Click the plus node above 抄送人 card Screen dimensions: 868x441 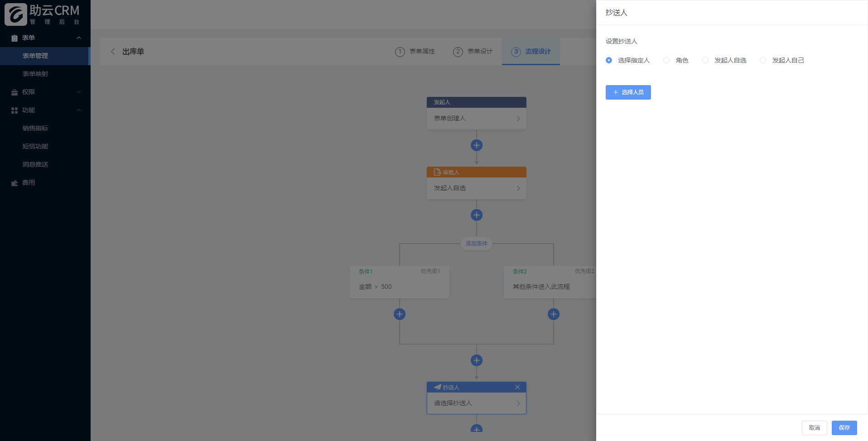[x=476, y=360]
